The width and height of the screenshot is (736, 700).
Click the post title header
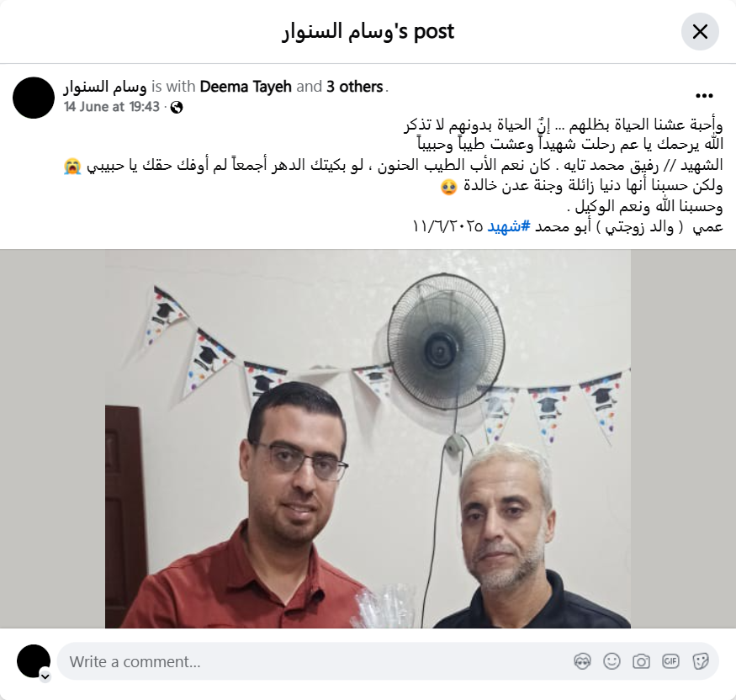click(368, 31)
